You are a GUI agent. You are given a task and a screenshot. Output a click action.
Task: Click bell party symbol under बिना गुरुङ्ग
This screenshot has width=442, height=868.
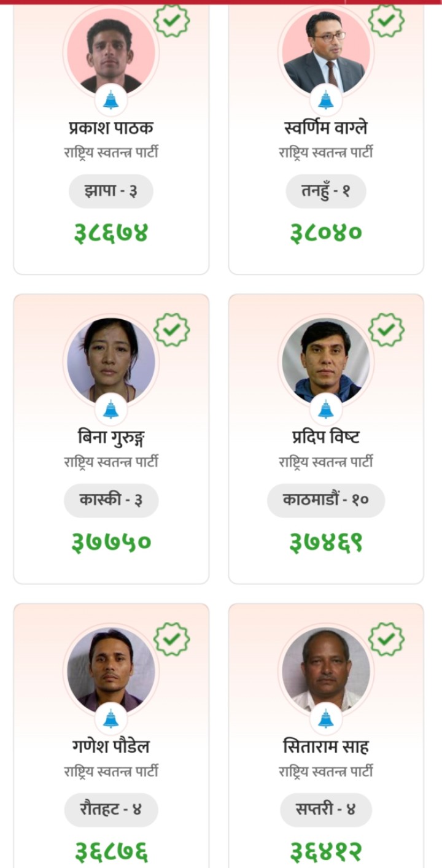click(x=111, y=409)
